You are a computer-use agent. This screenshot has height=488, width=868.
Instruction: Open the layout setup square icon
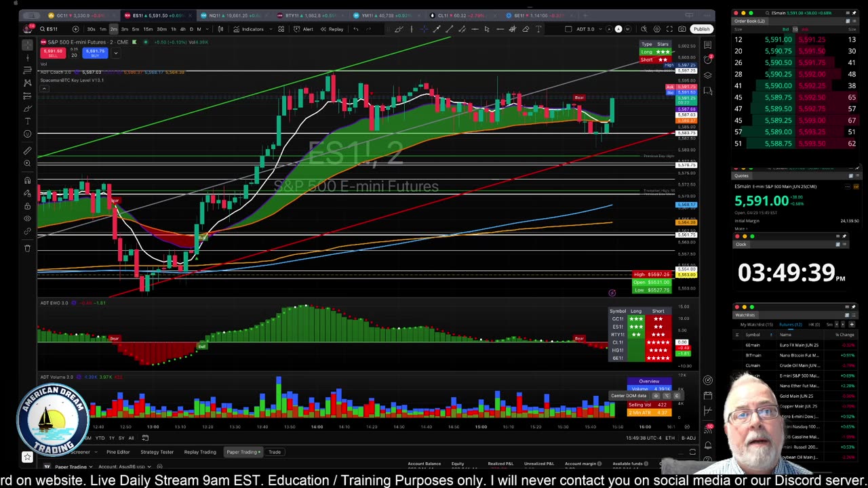pyautogui.click(x=568, y=29)
